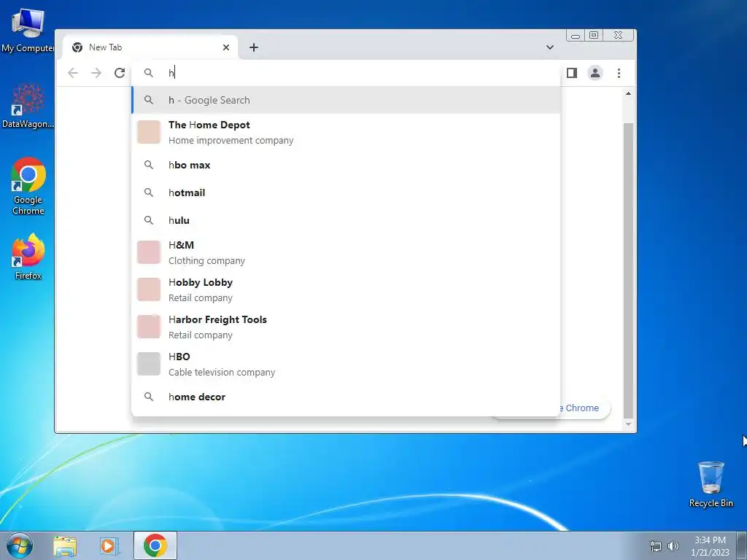Image resolution: width=747 pixels, height=560 pixels.
Task: Select the HBO cable television suggestion
Action: pos(346,364)
